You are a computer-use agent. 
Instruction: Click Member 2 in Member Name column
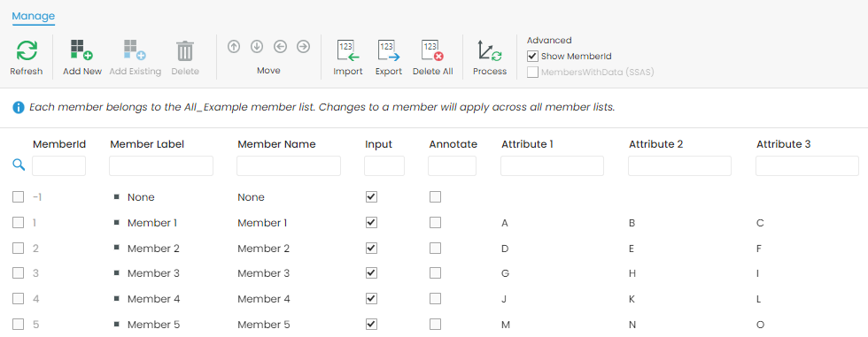point(264,248)
